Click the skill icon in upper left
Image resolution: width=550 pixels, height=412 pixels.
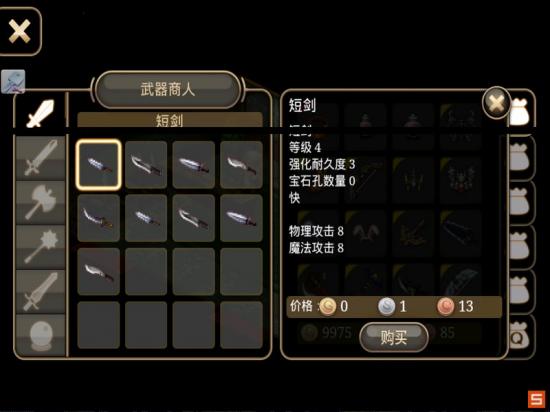pyautogui.click(x=13, y=81)
